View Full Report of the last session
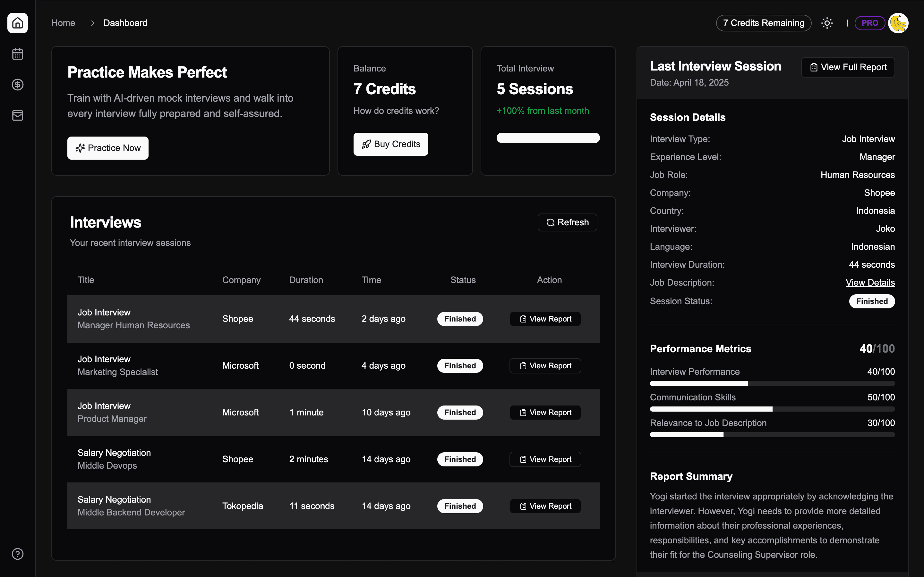Image resolution: width=924 pixels, height=577 pixels. tap(848, 67)
